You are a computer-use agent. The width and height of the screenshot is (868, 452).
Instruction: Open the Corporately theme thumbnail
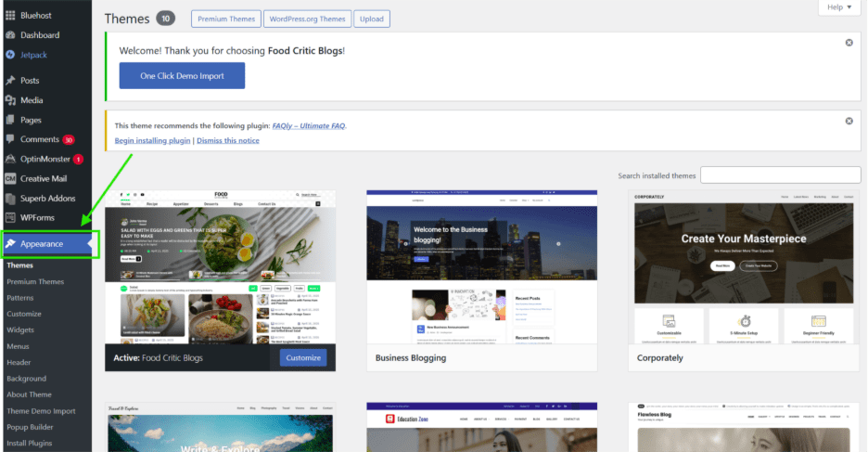[x=744, y=267]
